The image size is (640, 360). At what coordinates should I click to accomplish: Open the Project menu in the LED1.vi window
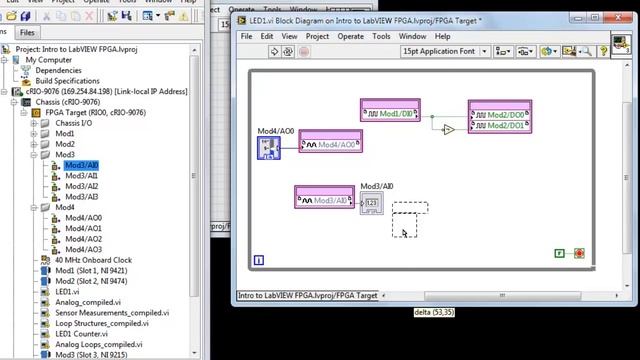(317, 36)
